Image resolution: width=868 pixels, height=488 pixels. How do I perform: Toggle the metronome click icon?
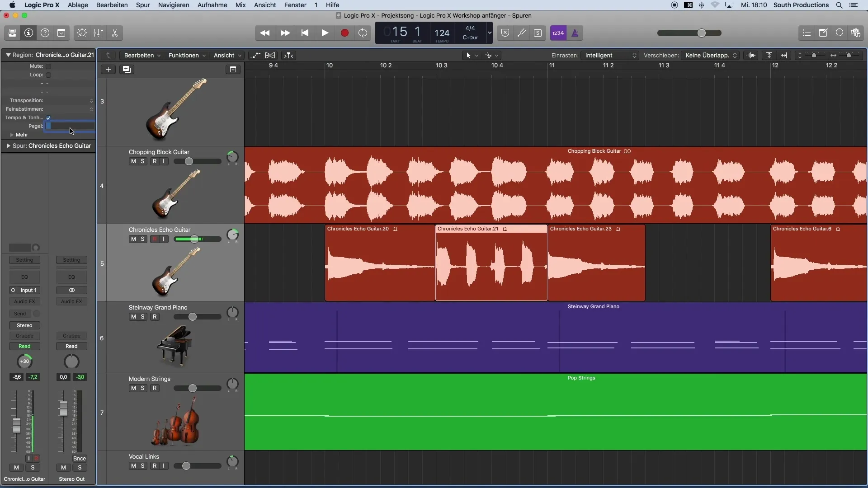pyautogui.click(x=575, y=33)
